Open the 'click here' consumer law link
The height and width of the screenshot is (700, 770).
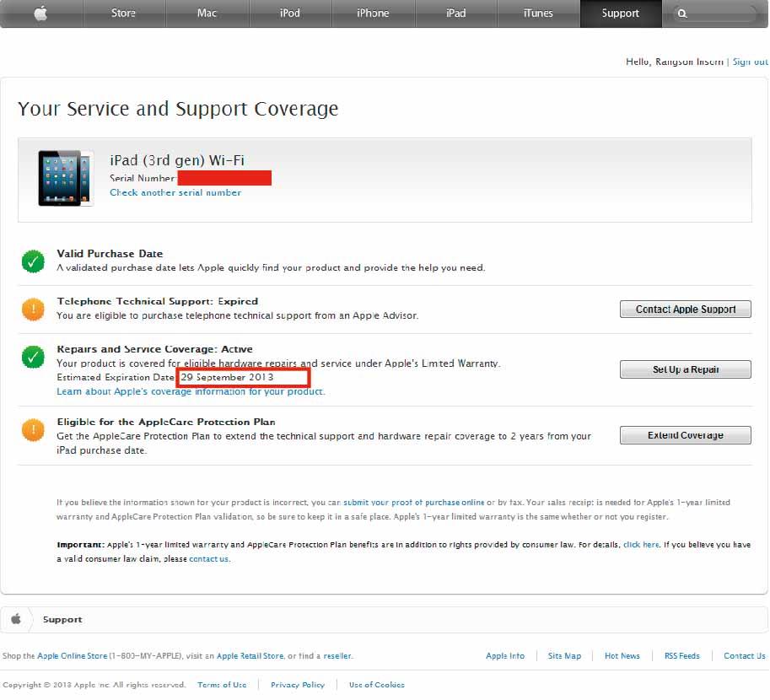point(641,545)
